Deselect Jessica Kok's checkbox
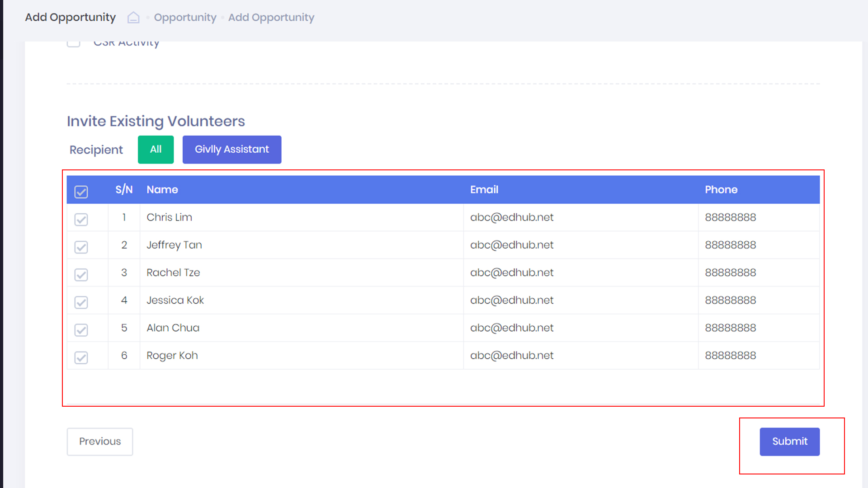Viewport: 868px width, 488px height. click(81, 302)
